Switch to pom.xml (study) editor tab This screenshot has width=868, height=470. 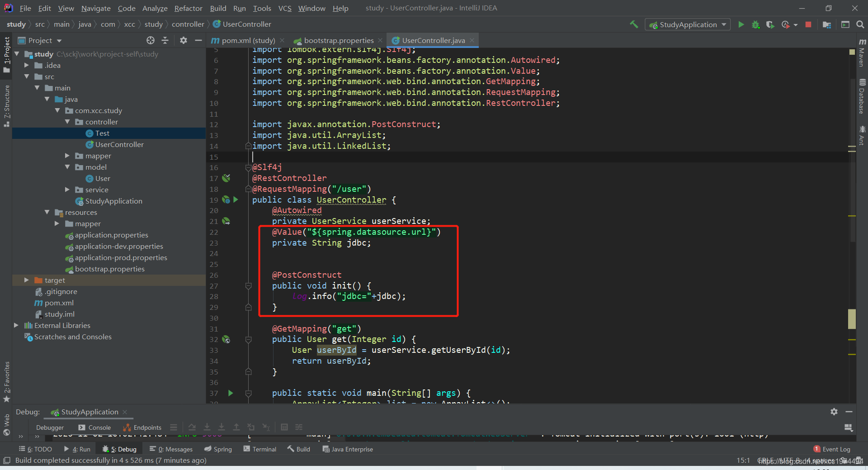point(248,40)
